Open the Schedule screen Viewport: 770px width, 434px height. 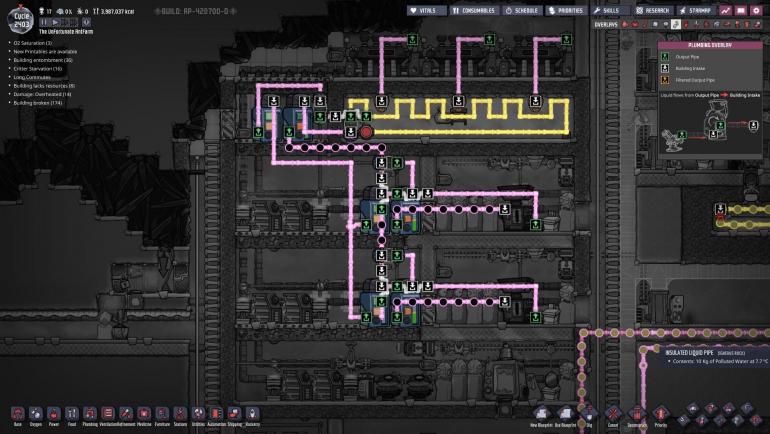pyautogui.click(x=522, y=10)
